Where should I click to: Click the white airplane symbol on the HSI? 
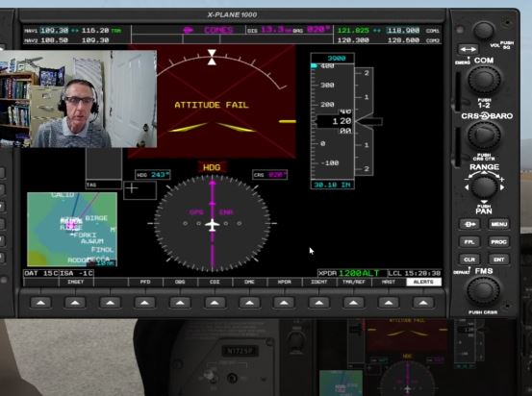(212, 225)
